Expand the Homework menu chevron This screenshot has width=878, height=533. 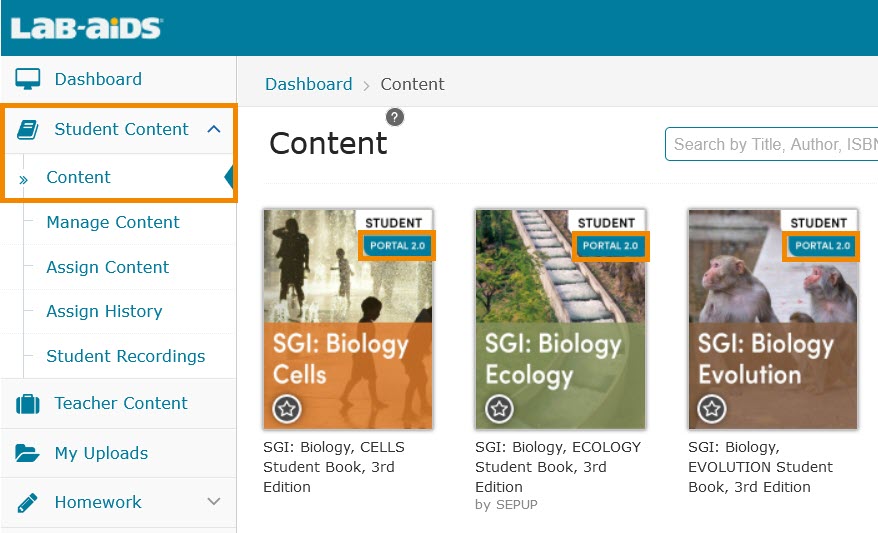213,502
